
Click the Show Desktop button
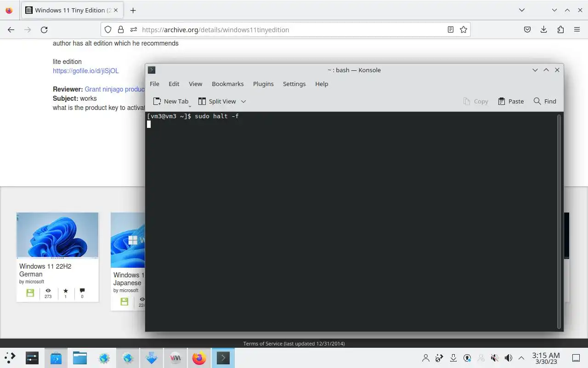pos(576,358)
